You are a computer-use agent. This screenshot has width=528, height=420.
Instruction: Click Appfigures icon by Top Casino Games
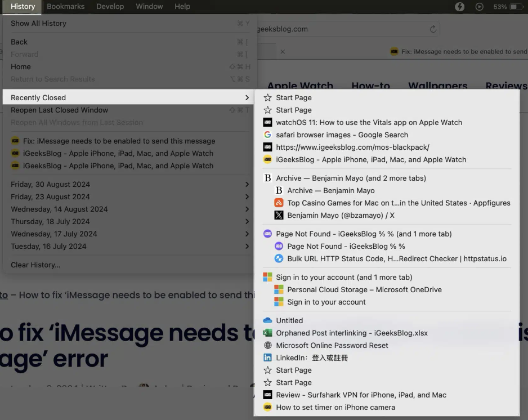pyautogui.click(x=279, y=203)
